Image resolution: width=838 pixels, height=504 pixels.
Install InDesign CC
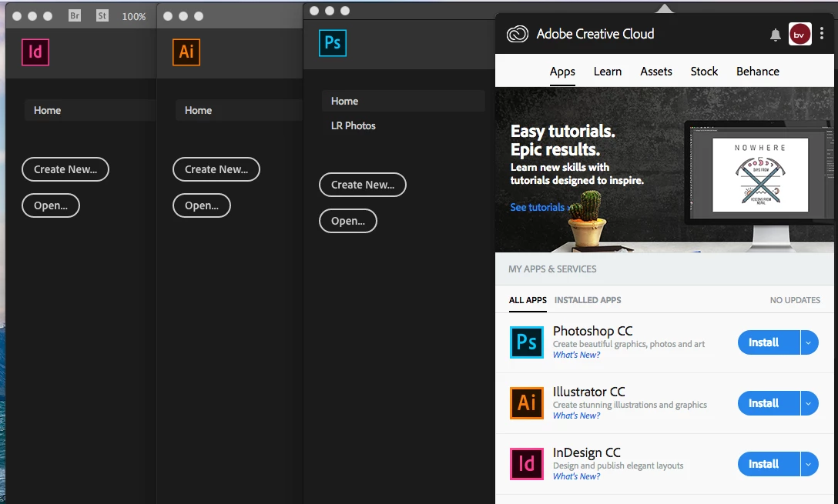pos(769,464)
